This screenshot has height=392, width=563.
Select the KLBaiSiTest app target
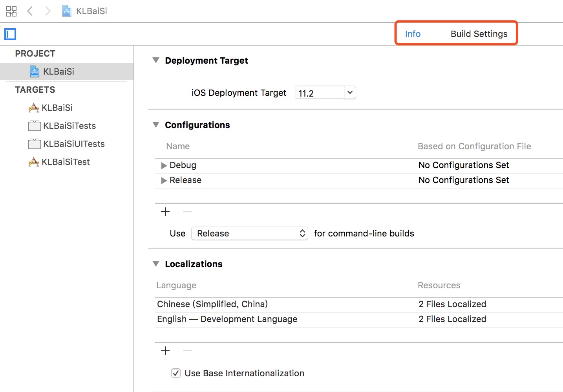[65, 162]
